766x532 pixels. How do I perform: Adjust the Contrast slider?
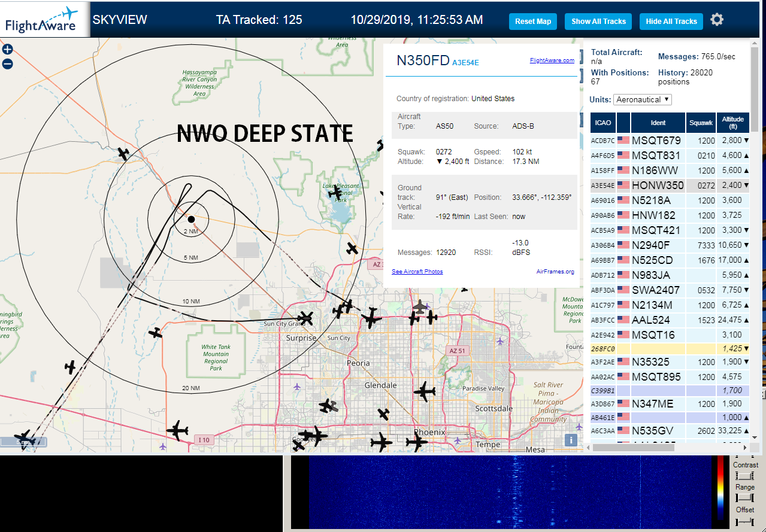tap(744, 476)
